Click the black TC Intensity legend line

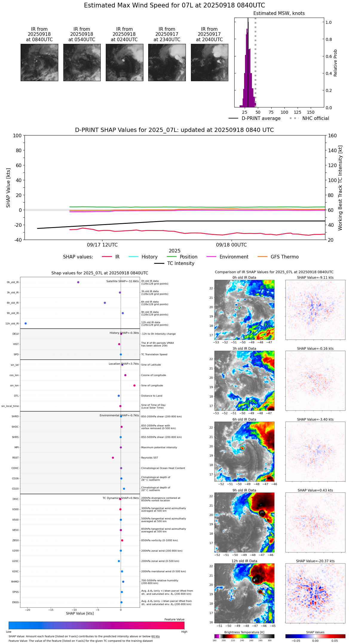coord(159,263)
